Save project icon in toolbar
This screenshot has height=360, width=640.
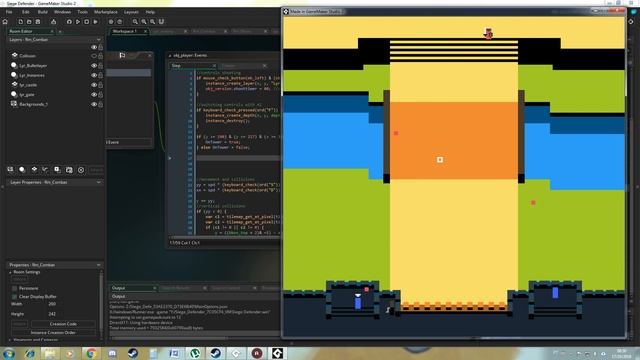pos(38,22)
